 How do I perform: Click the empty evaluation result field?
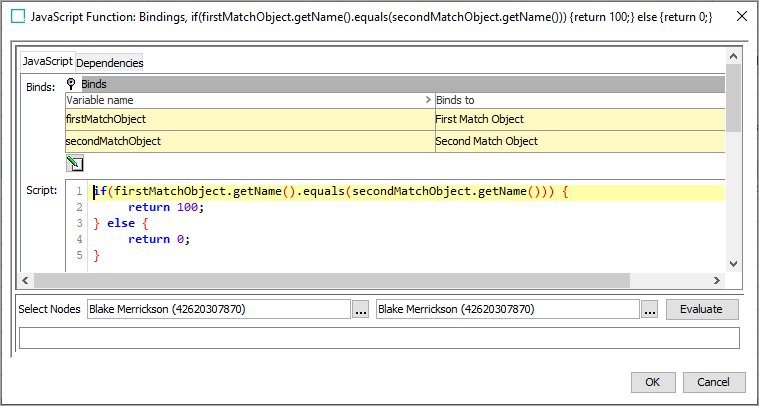[379, 338]
